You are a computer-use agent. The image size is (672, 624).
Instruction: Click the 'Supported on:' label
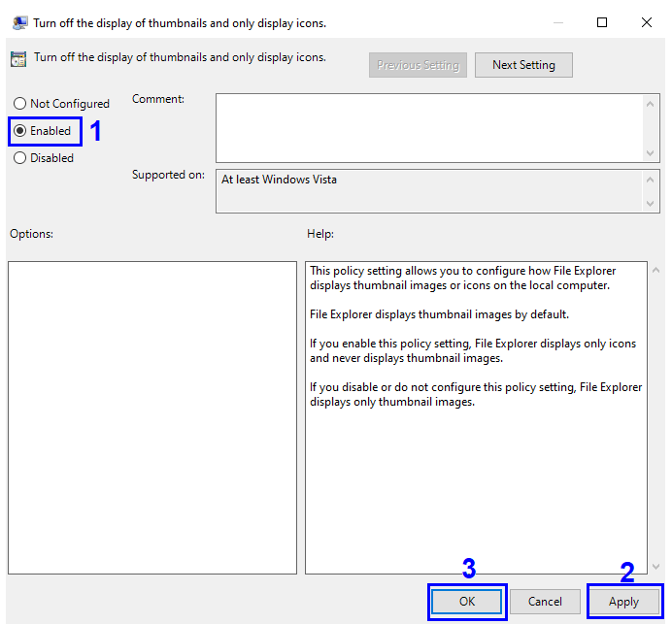[168, 175]
